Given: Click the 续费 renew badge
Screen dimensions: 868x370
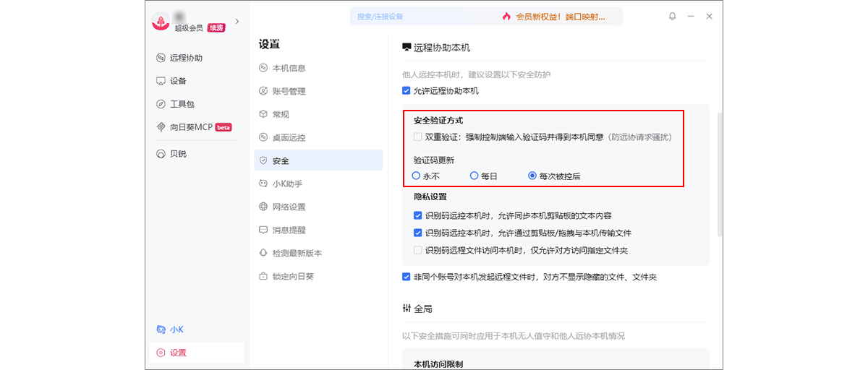Looking at the screenshot, I should click(216, 28).
